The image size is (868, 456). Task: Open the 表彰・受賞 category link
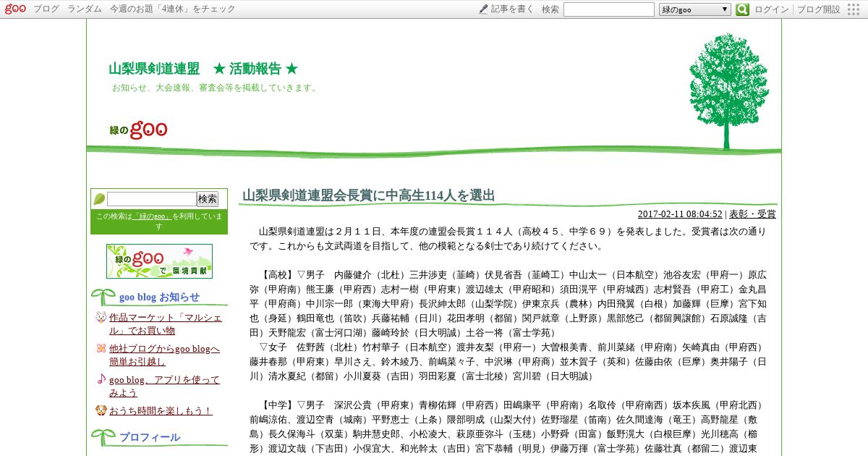(752, 214)
